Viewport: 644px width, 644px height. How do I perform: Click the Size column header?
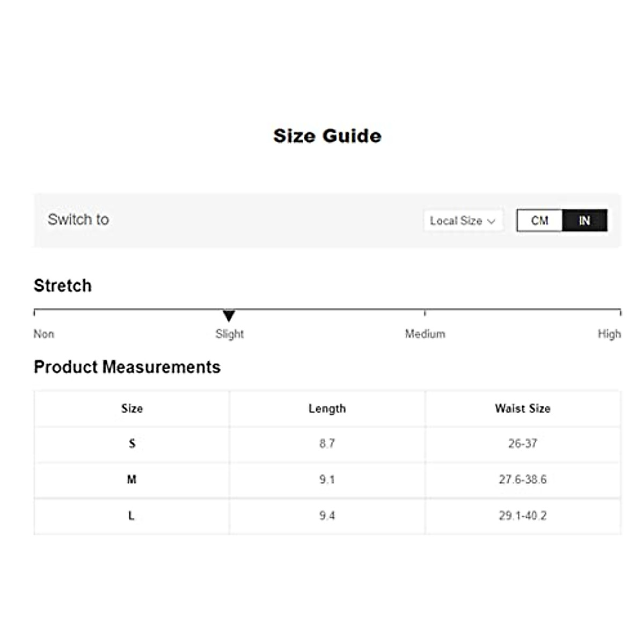click(x=132, y=408)
